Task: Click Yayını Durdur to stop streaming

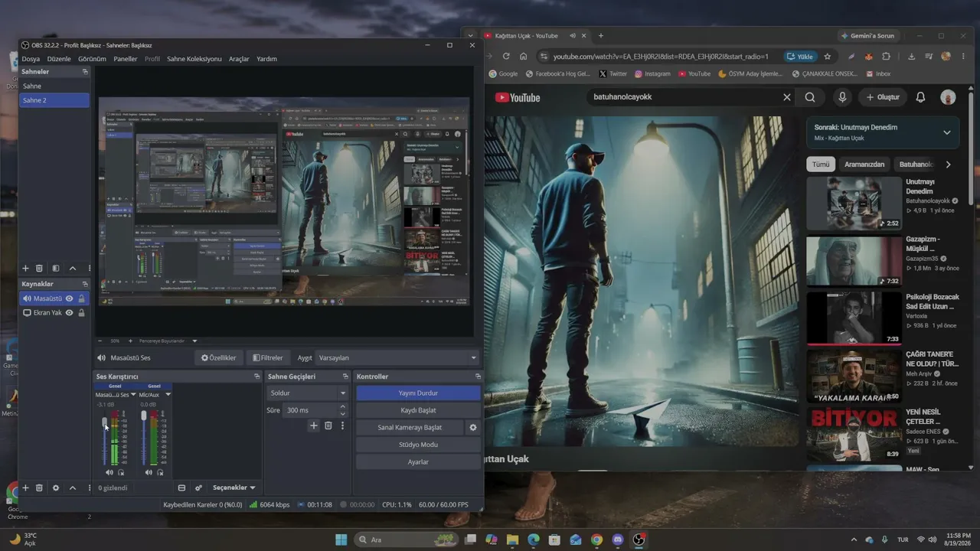Action: click(418, 393)
